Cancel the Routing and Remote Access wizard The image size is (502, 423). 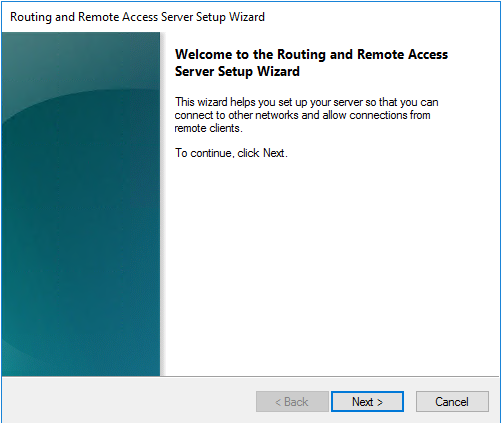point(452,402)
